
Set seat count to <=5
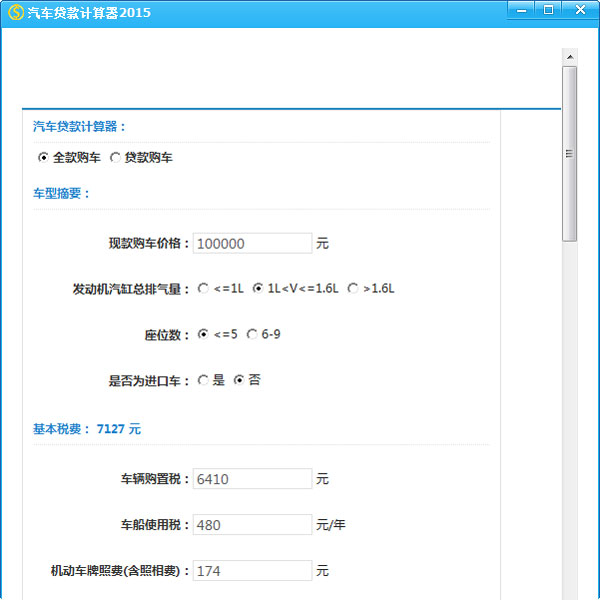point(203,334)
